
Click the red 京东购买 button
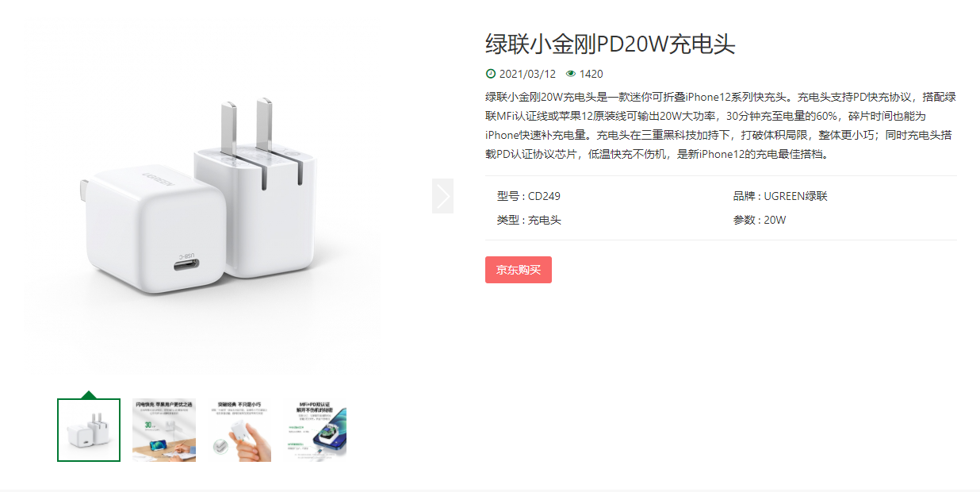point(519,270)
